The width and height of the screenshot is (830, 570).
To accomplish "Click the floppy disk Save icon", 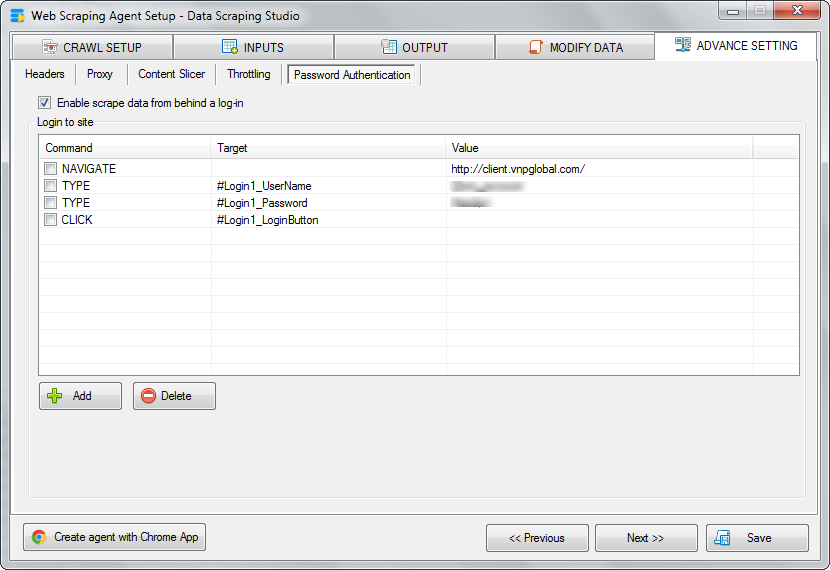I will [722, 538].
